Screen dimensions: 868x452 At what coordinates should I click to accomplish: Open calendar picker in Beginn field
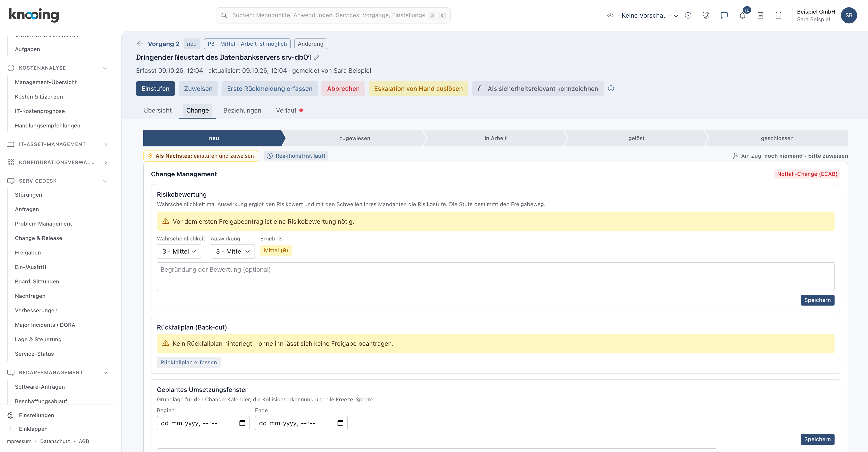tap(242, 423)
